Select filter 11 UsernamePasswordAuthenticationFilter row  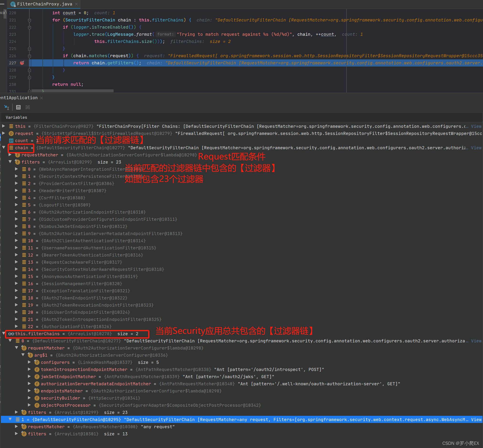click(x=242, y=248)
